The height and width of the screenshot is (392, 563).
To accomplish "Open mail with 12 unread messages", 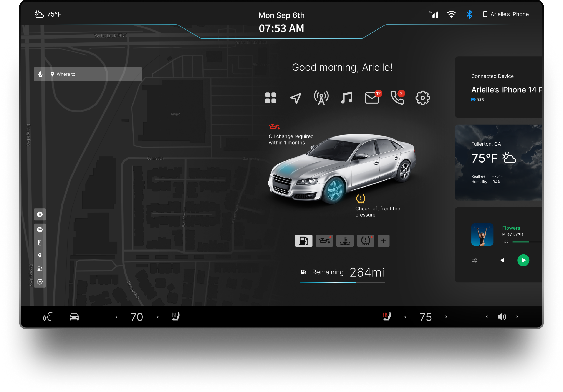I will click(x=372, y=98).
